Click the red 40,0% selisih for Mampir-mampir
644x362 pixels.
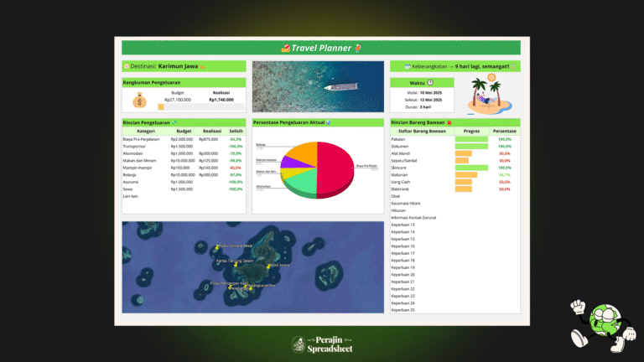(x=236, y=168)
